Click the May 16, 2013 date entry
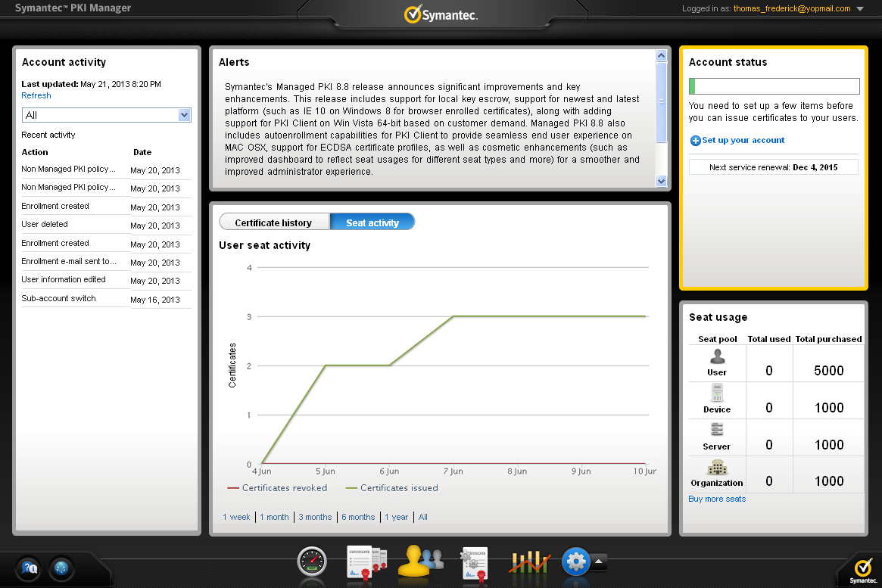Viewport: 882px width, 588px height. [x=155, y=300]
